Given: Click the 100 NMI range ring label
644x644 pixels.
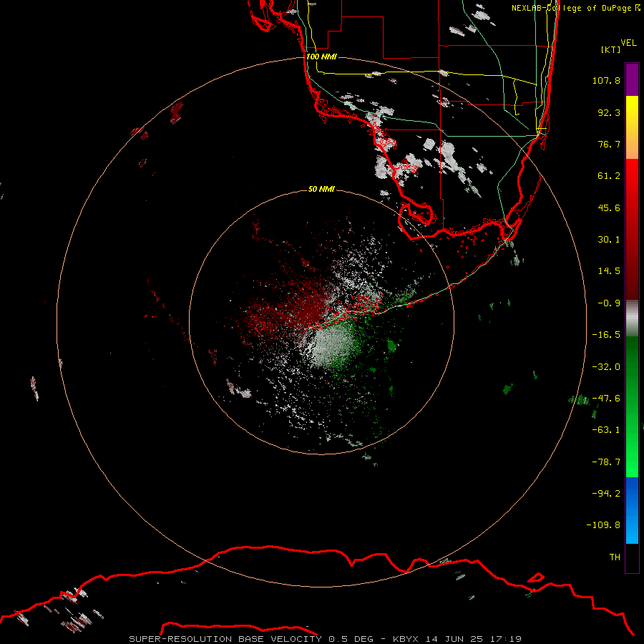Looking at the screenshot, I should point(321,57).
